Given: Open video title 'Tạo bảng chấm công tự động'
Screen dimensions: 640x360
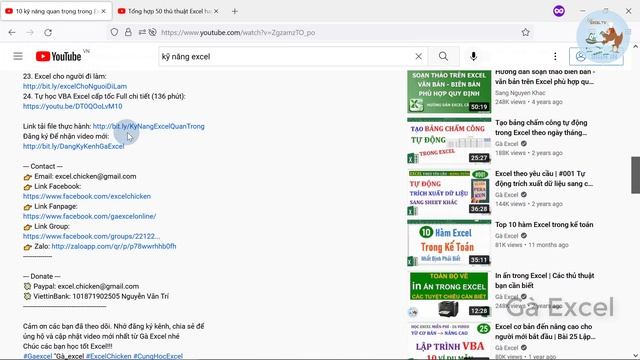Looking at the screenshot, I should tap(541, 127).
